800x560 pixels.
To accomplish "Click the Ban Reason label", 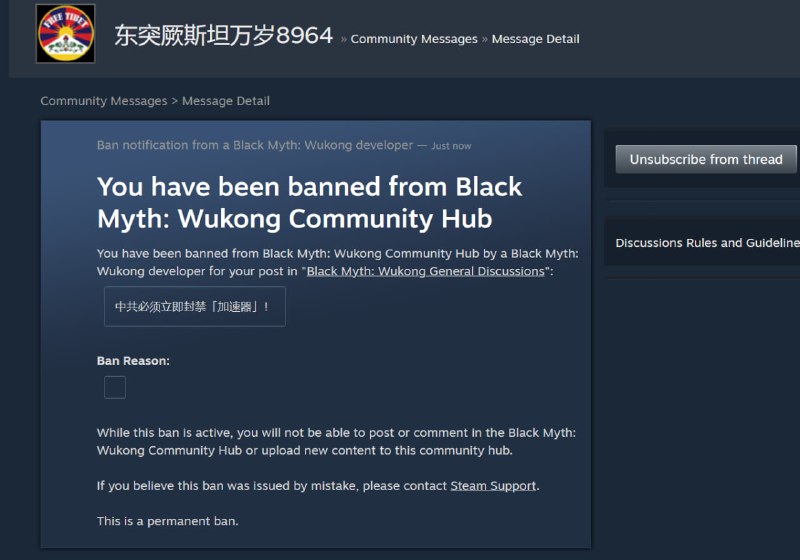I will pyautogui.click(x=133, y=361).
